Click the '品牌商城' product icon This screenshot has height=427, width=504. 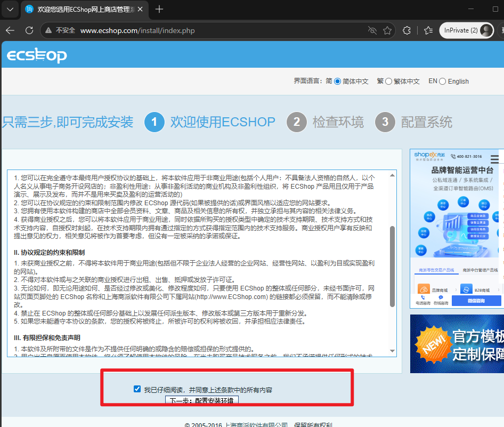click(x=424, y=289)
